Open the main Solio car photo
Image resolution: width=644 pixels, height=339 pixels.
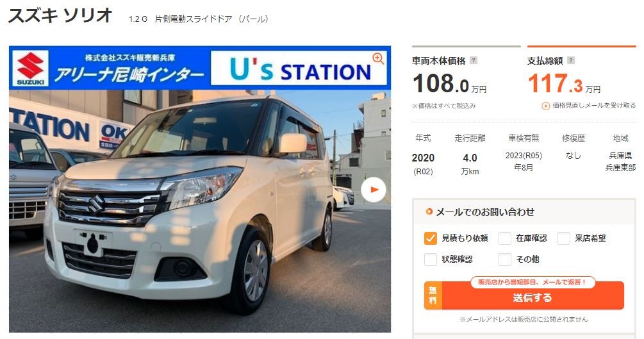click(x=199, y=211)
